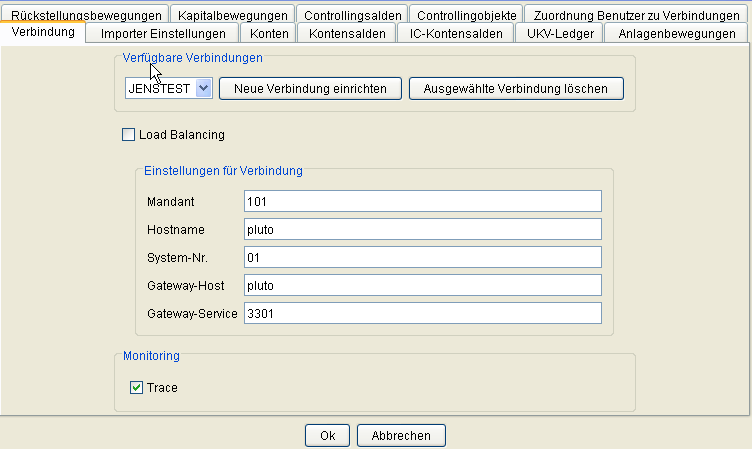Viewport: 752px width, 449px height.
Task: Uncheck the Trace monitoring checkbox
Action: (x=136, y=388)
